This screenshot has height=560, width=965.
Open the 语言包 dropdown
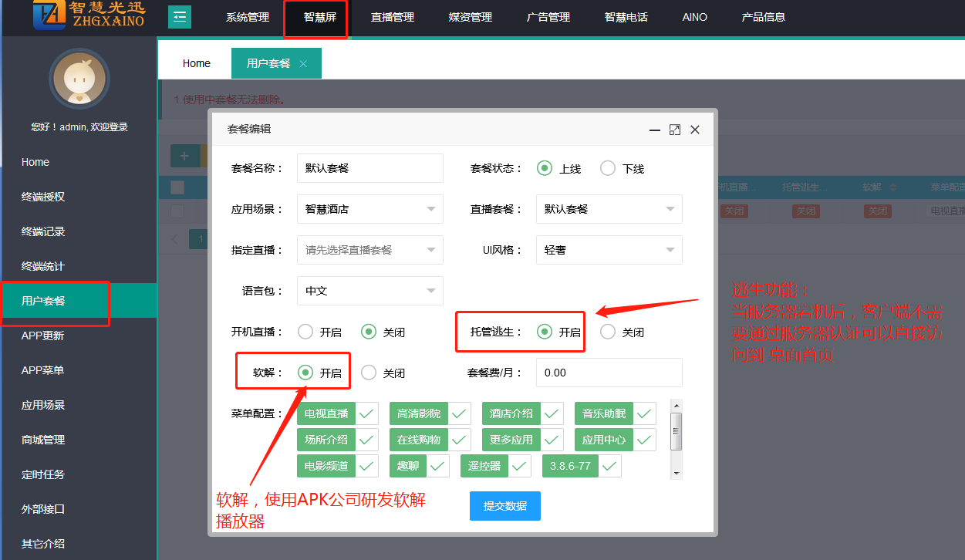click(370, 291)
